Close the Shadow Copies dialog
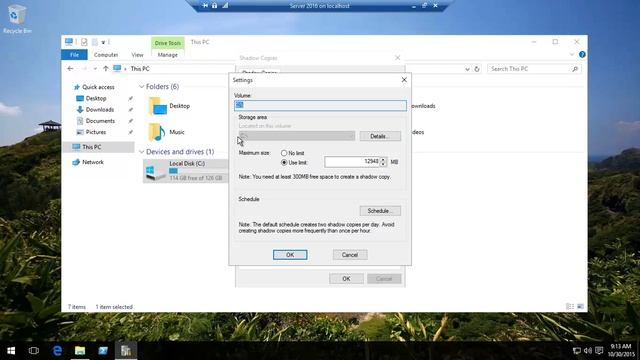 coord(398,58)
